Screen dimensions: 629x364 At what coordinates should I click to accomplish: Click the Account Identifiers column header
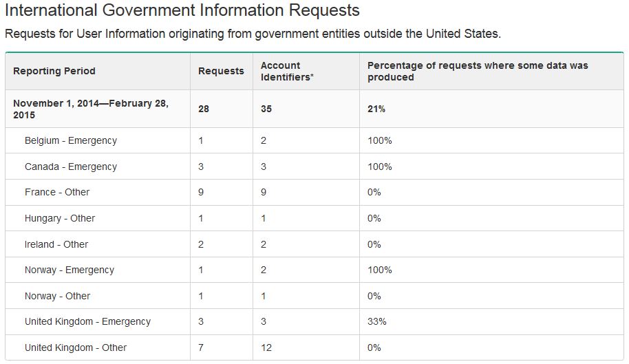287,71
